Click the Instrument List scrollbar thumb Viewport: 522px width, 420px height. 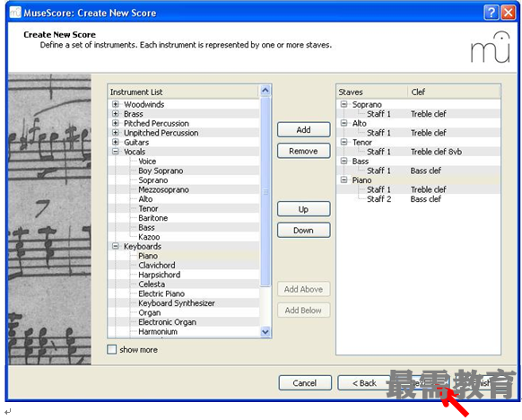[x=265, y=191]
